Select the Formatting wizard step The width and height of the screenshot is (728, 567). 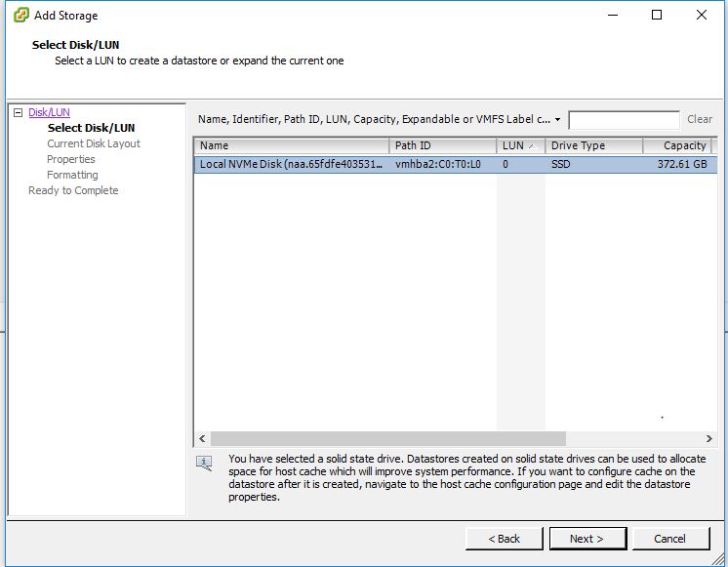click(72, 175)
